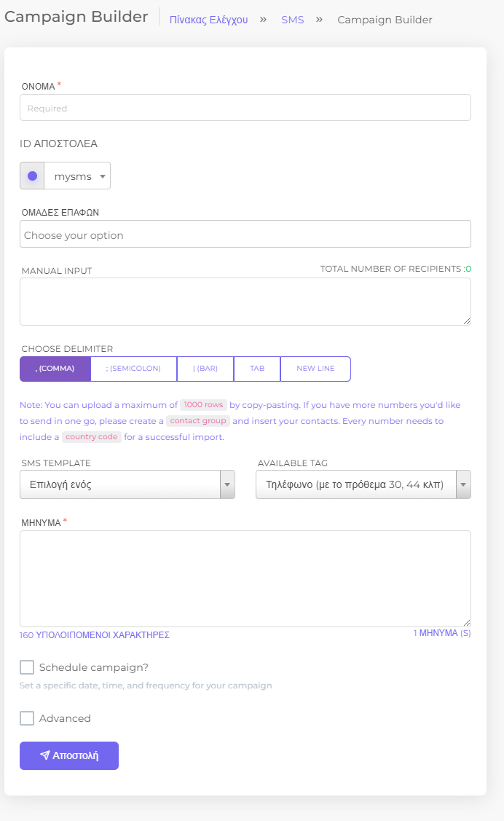Click inside the Manual Input textarea
Image resolution: width=504 pixels, height=821 pixels.
tap(245, 302)
